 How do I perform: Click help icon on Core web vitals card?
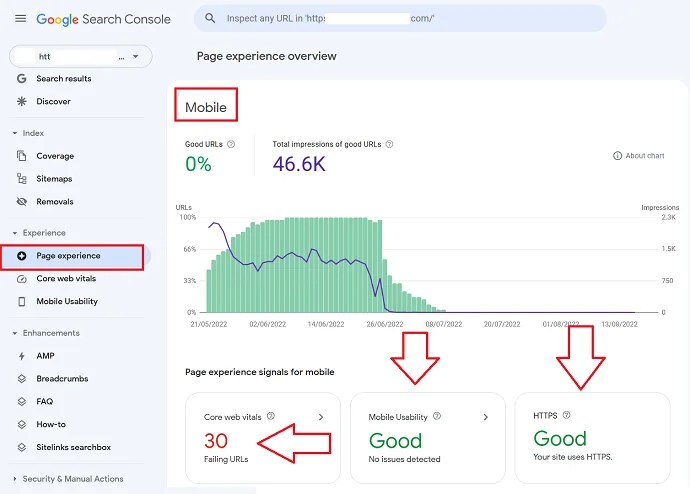(271, 416)
